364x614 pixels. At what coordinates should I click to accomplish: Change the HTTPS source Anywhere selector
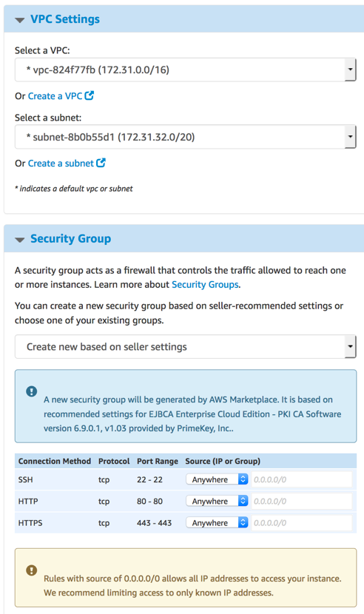[217, 522]
